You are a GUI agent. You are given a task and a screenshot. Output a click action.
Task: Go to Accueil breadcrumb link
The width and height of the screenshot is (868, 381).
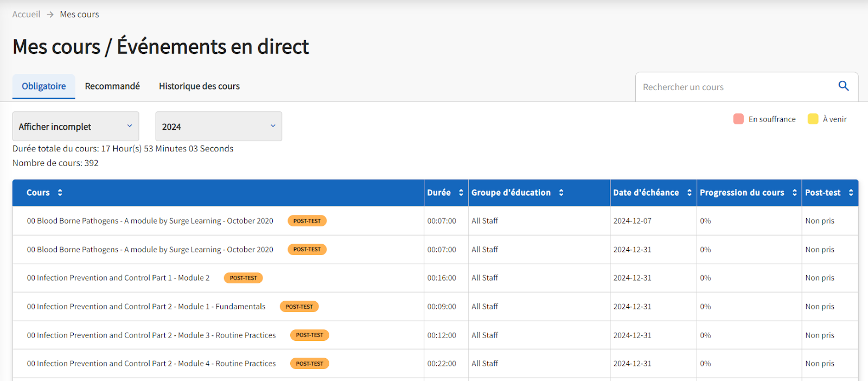[26, 15]
